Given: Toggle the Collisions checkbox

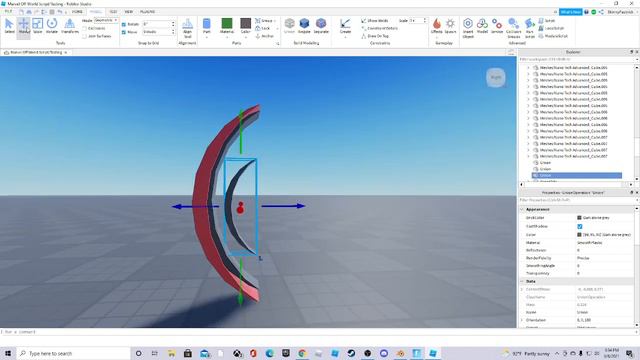Looking at the screenshot, I should coord(84,29).
